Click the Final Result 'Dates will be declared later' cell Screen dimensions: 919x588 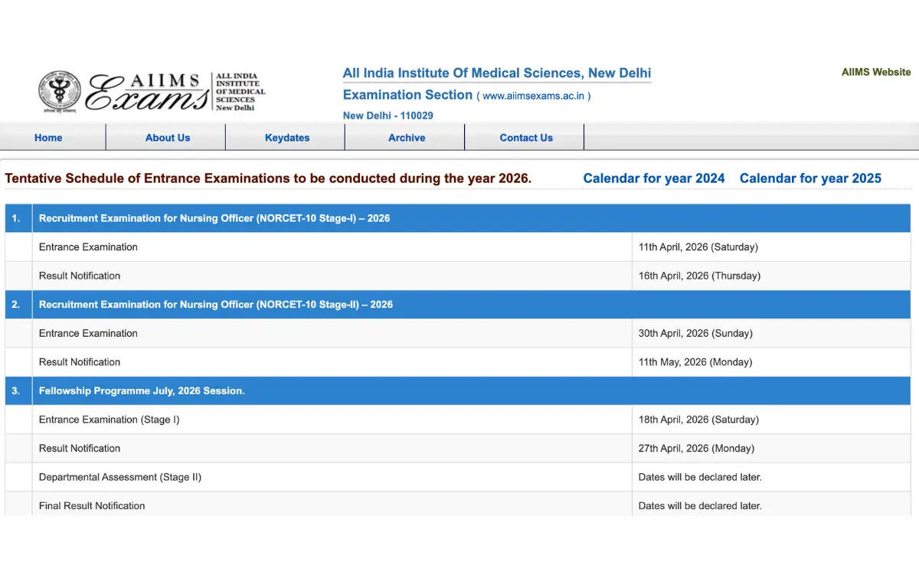[771, 504]
